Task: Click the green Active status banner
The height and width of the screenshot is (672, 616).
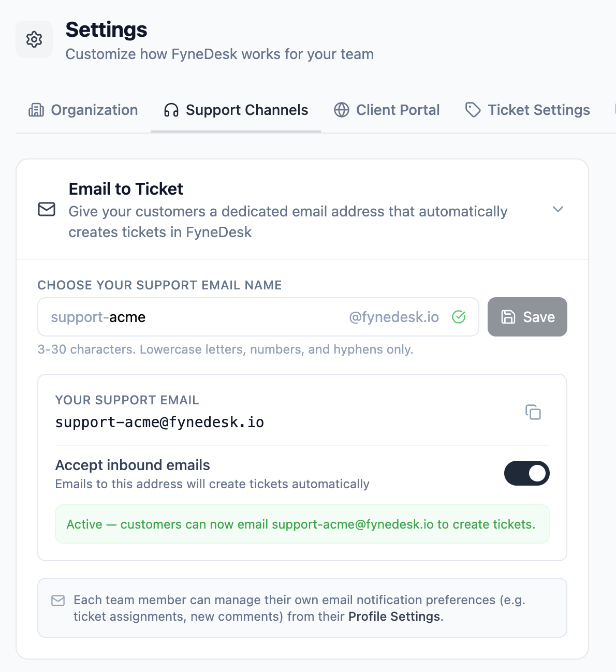Action: tap(302, 524)
